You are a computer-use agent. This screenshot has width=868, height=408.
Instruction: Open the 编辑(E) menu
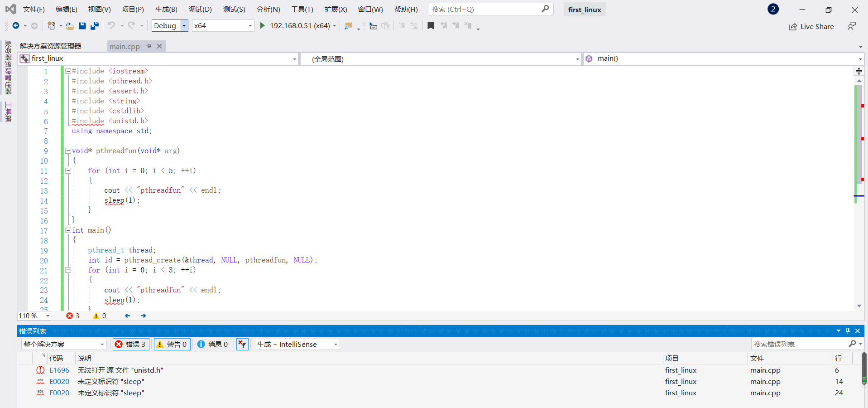coord(66,10)
